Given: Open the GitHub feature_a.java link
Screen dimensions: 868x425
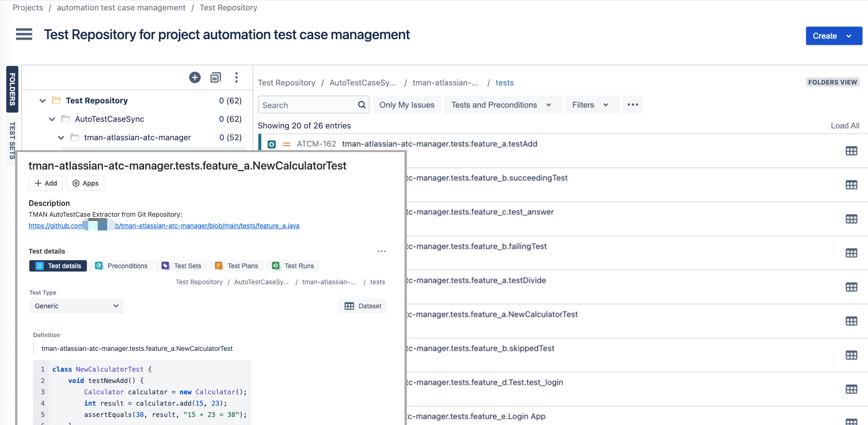Looking at the screenshot, I should tap(164, 226).
